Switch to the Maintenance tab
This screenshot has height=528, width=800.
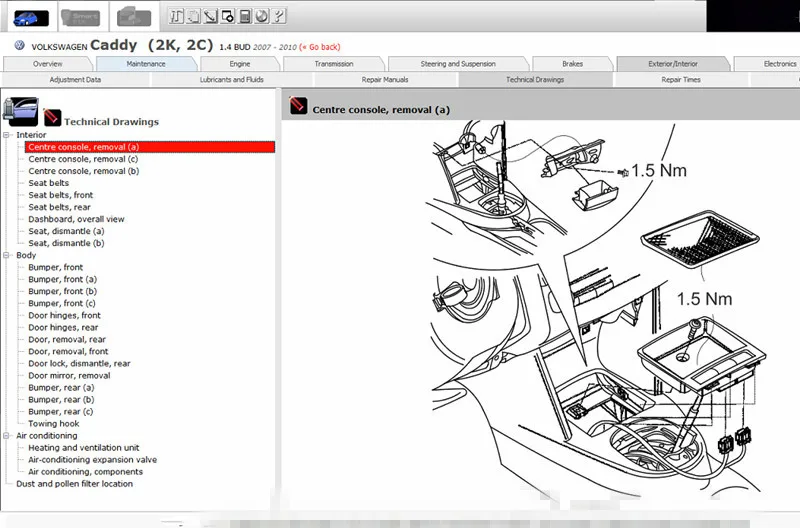[x=146, y=64]
